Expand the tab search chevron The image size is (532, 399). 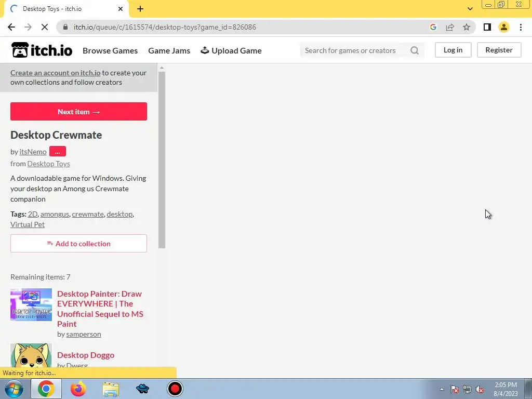[x=470, y=9]
